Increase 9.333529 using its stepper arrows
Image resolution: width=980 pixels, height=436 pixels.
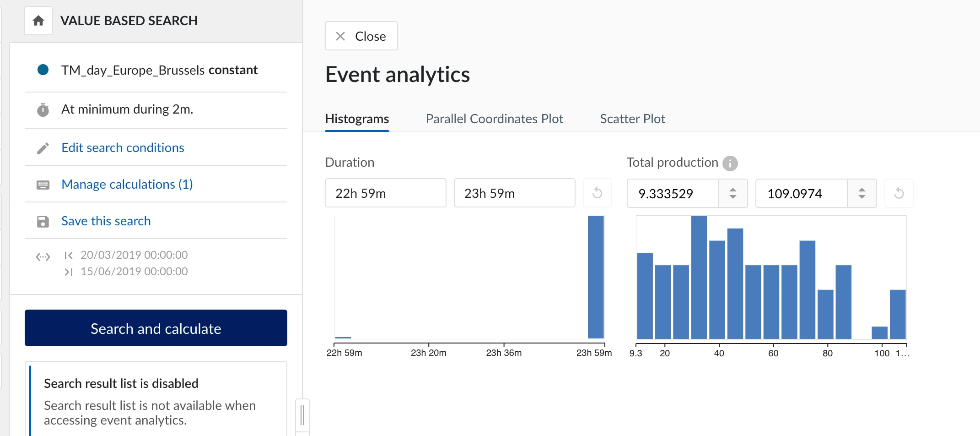point(732,190)
